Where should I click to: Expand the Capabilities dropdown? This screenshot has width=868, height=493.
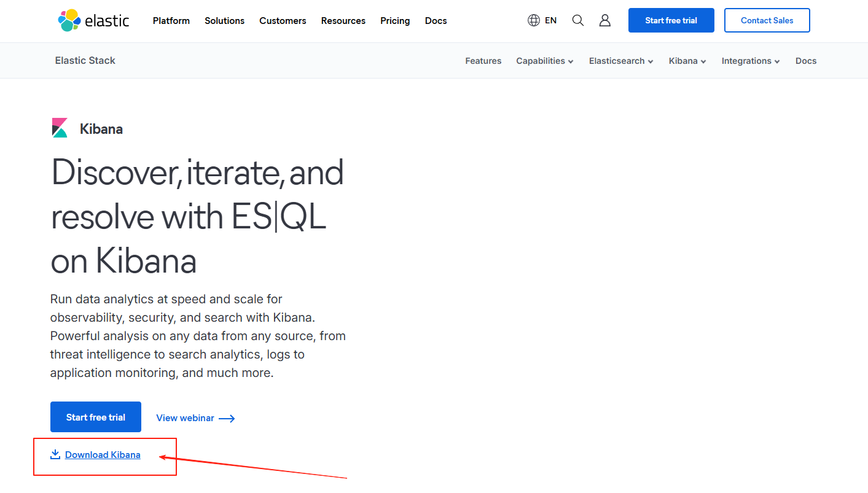(x=545, y=61)
